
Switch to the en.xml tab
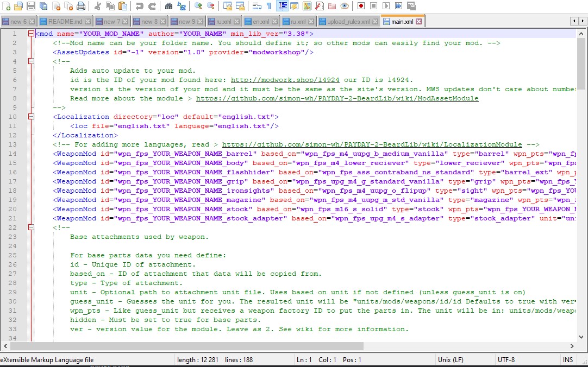coord(261,22)
